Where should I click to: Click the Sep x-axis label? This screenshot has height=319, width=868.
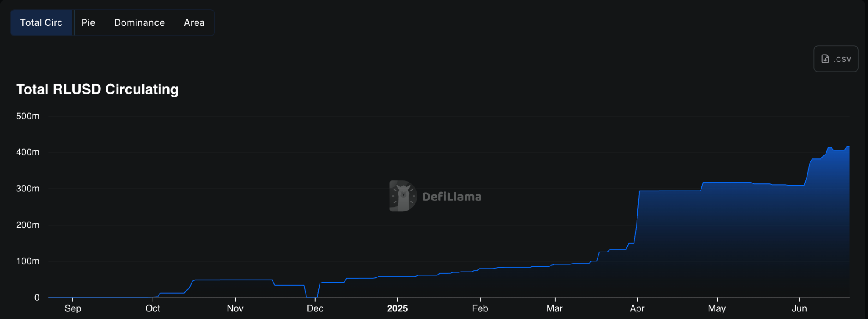(x=73, y=308)
